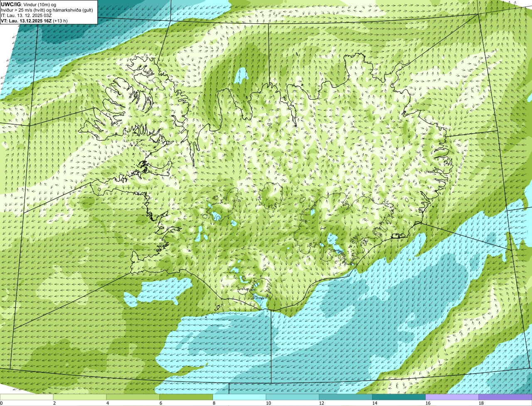Click the 8–10 m/s pale cyan legend swatch
This screenshot has width=532, height=406.
coord(239,397)
